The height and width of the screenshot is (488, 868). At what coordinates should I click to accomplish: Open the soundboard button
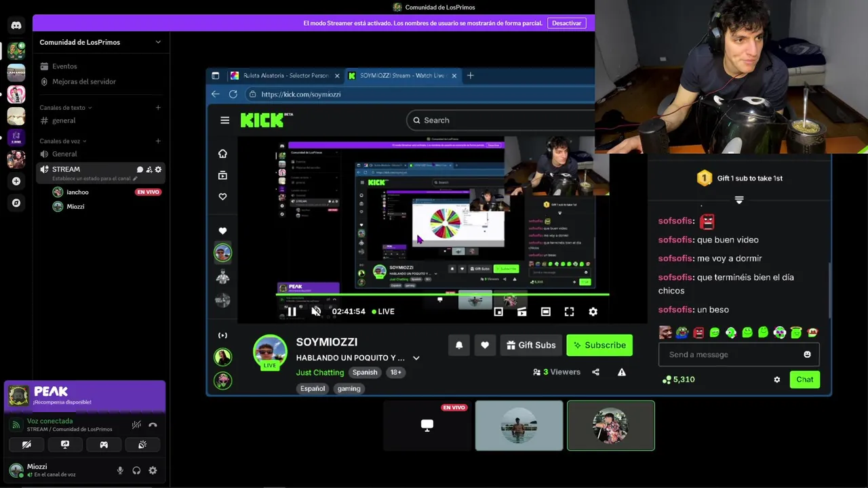point(142,445)
